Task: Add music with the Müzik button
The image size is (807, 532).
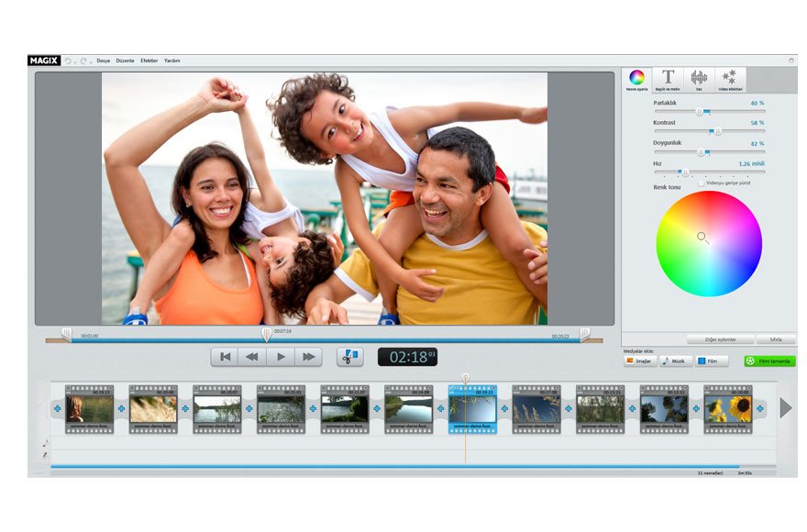Action: (674, 361)
